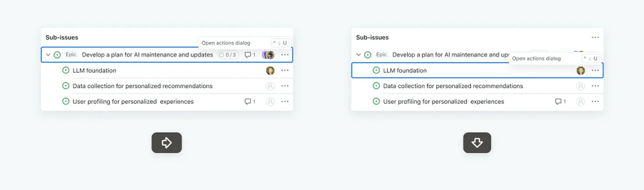Assign someone to Data collection in right panel

(x=581, y=86)
